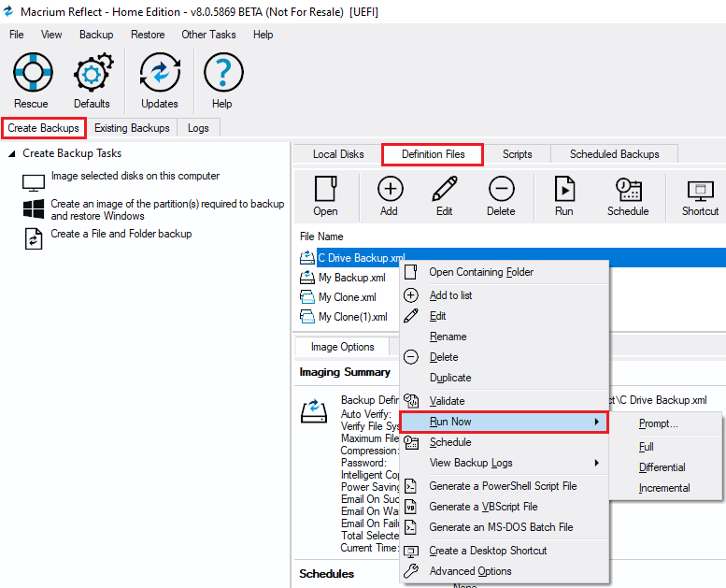Click the Run toolbar icon

[x=564, y=189]
